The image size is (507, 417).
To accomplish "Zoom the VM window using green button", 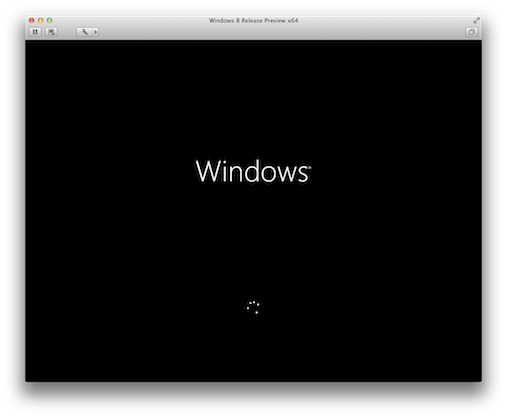I will coord(49,20).
